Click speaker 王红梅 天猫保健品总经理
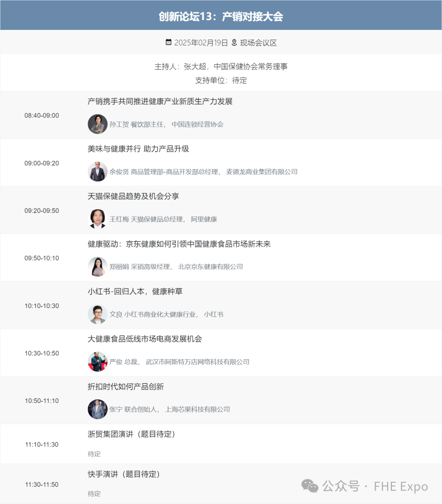This screenshot has width=442, height=504. 147,219
